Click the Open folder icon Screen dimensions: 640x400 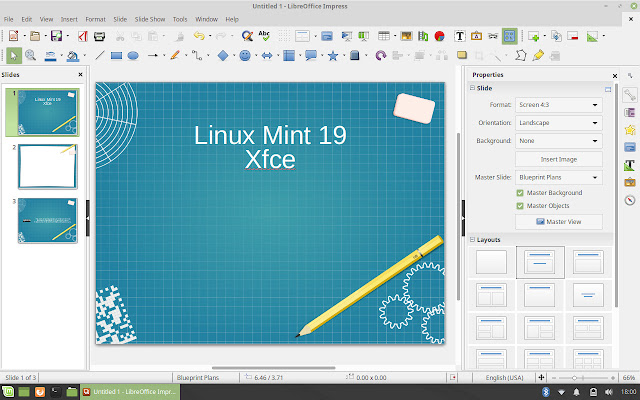(x=35, y=36)
